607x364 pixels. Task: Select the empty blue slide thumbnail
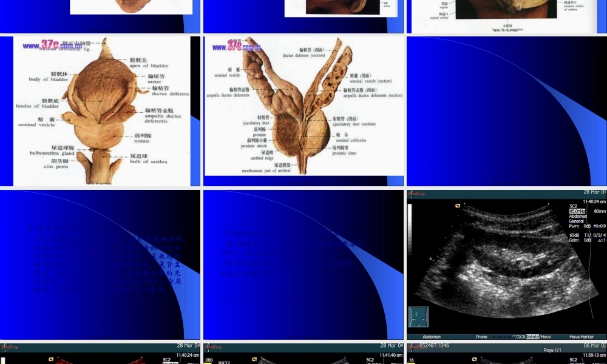tap(506, 111)
